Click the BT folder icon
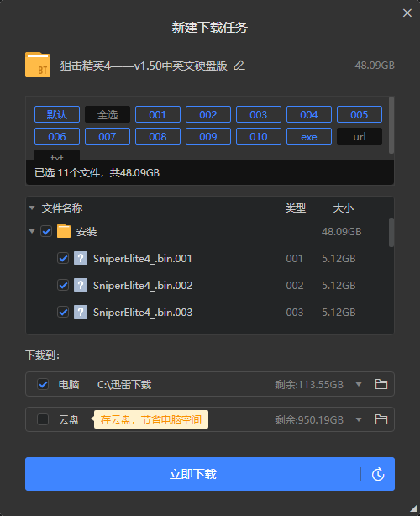Viewport: 420px width, 516px height. coord(38,65)
